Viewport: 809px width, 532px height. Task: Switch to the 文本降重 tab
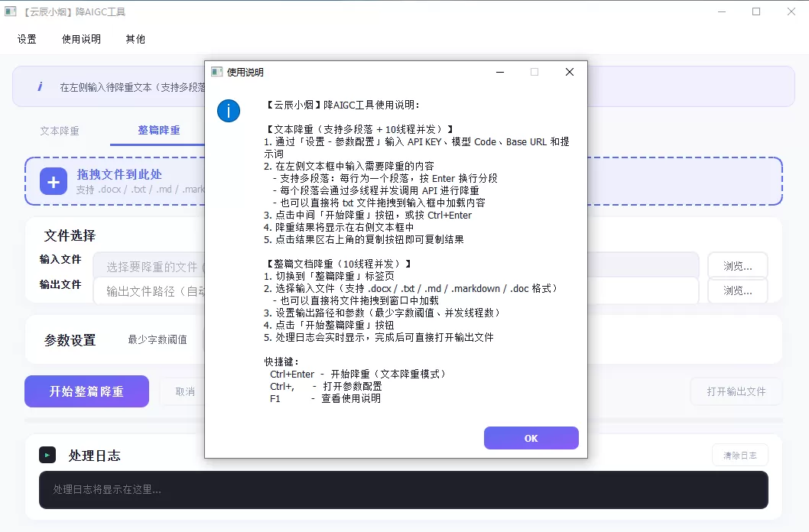point(60,131)
